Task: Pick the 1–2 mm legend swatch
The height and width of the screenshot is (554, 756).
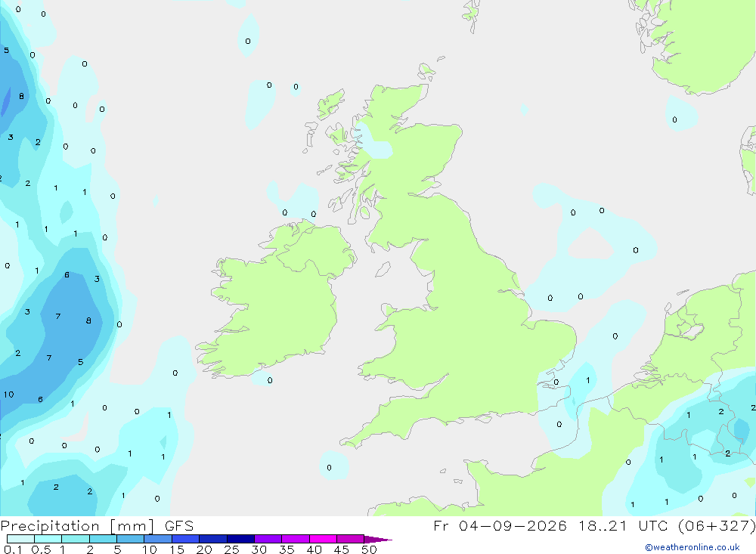Action: click(76, 539)
